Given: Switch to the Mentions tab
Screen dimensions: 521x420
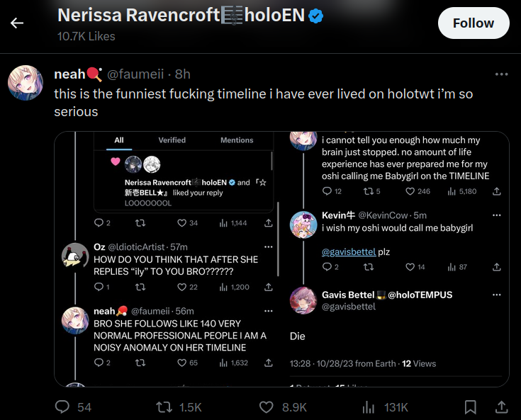Looking at the screenshot, I should 237,140.
